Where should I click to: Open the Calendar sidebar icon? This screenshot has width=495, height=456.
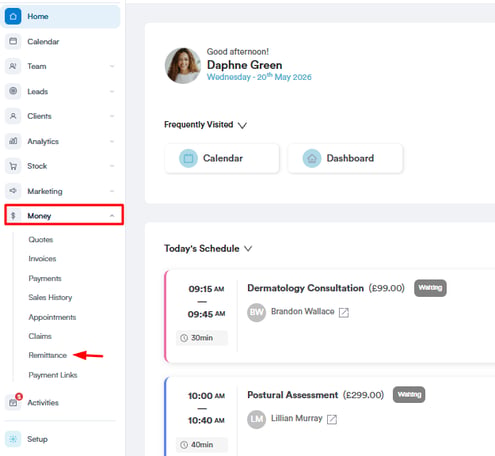pos(13,41)
